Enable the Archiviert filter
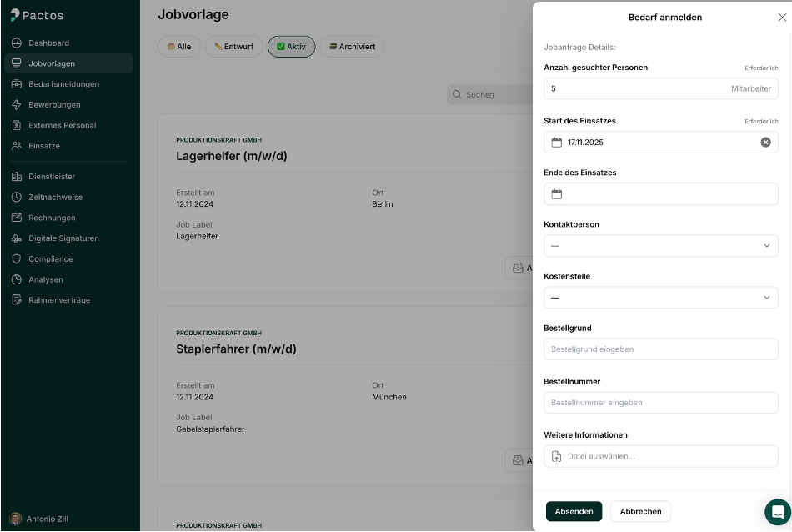Image resolution: width=792 pixels, height=532 pixels. [353, 47]
